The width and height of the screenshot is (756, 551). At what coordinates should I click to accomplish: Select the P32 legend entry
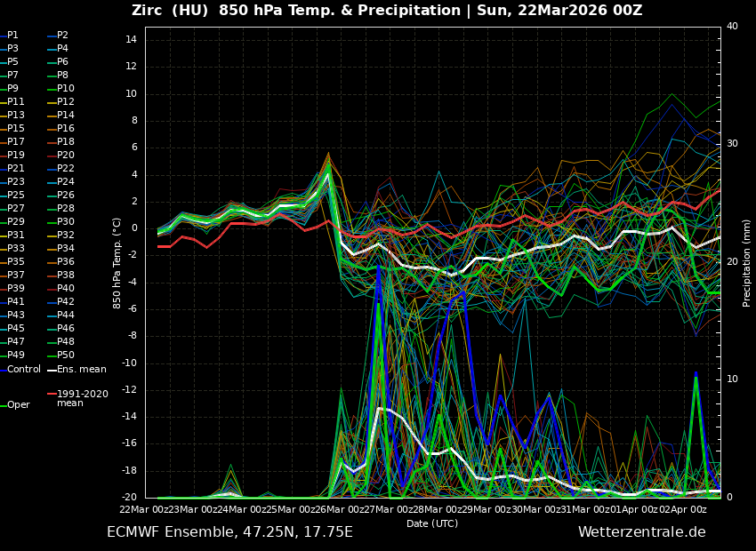(x=65, y=236)
